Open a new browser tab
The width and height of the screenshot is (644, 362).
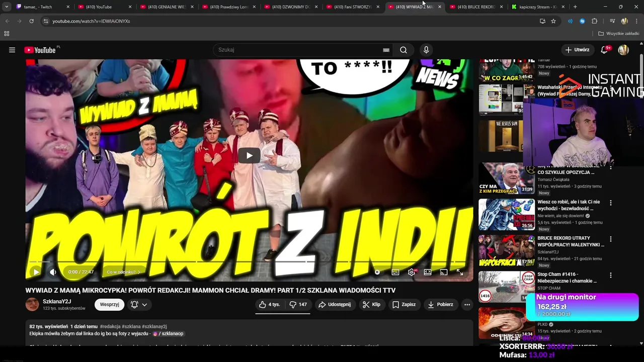click(575, 7)
